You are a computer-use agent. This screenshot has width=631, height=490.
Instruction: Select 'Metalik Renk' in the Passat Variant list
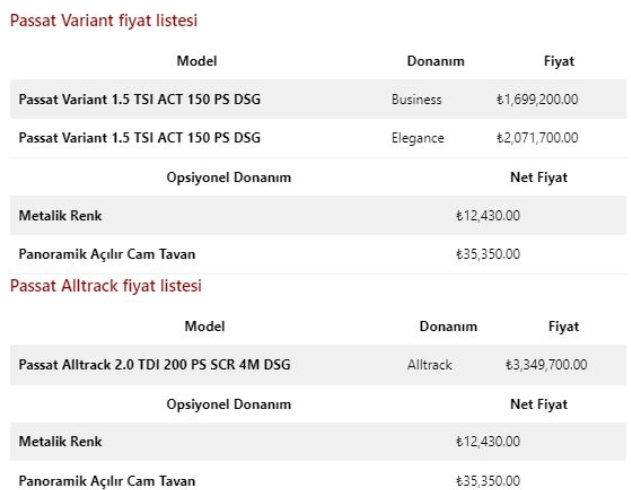60,216
